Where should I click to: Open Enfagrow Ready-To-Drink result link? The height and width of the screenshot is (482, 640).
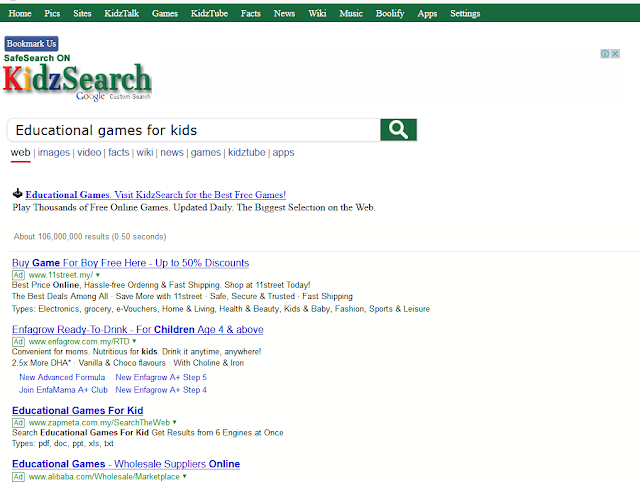pyautogui.click(x=138, y=329)
